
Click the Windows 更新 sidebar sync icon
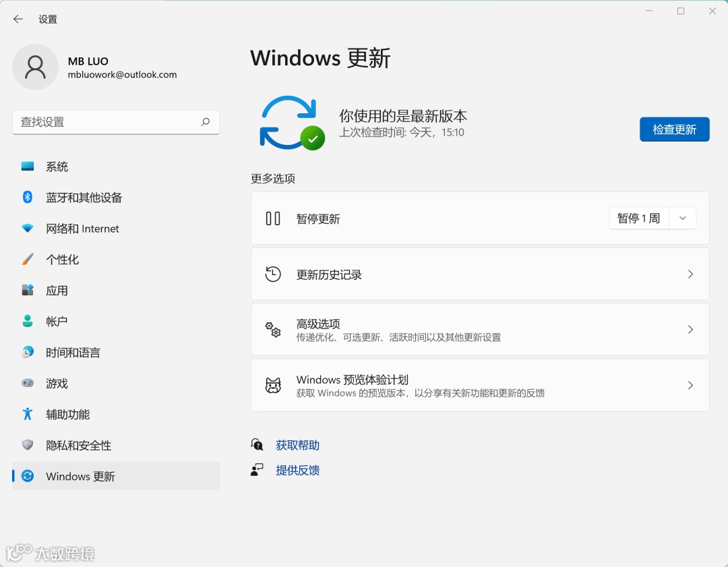[28, 475]
